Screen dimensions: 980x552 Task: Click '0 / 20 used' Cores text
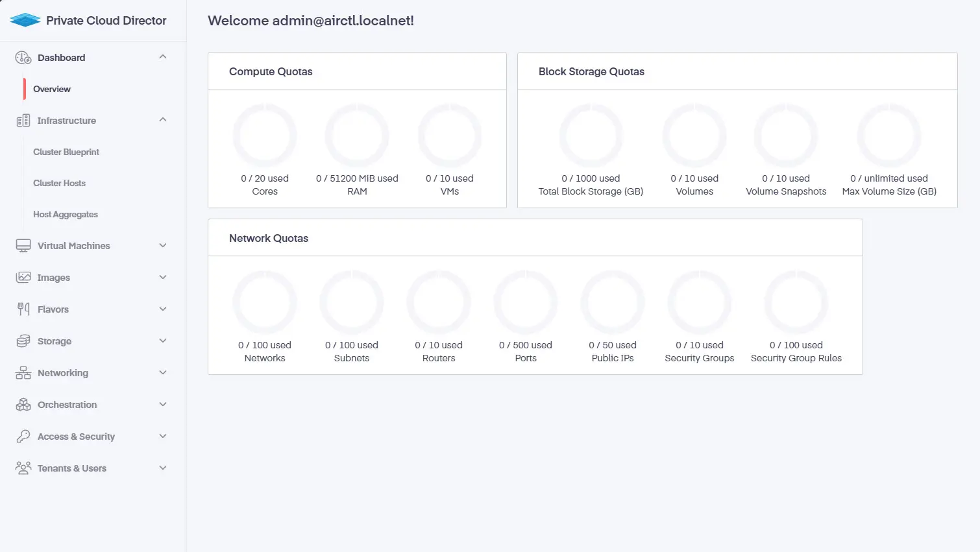pos(265,178)
